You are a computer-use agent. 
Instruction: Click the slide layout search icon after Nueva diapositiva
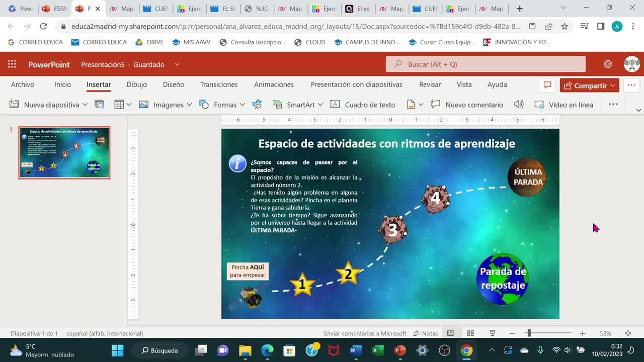point(100,105)
